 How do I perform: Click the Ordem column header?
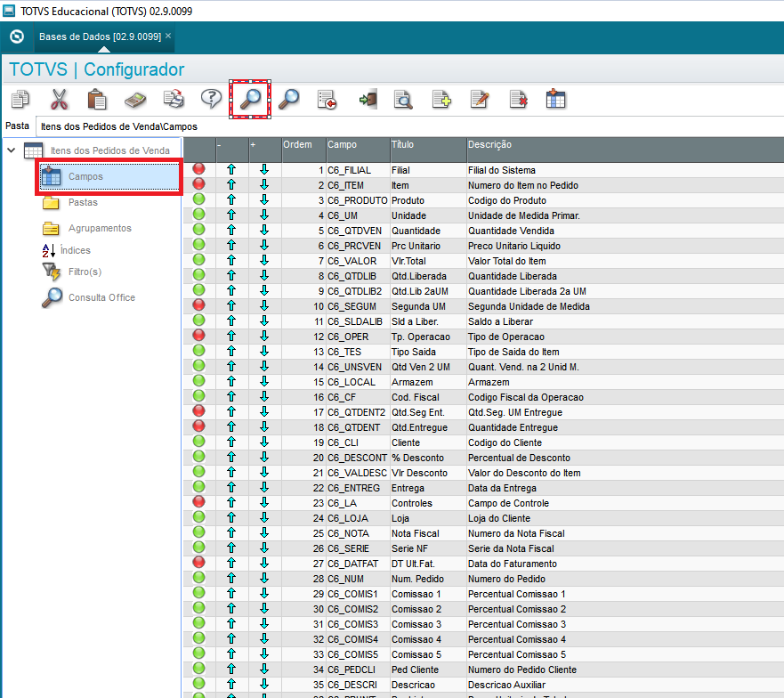(304, 150)
